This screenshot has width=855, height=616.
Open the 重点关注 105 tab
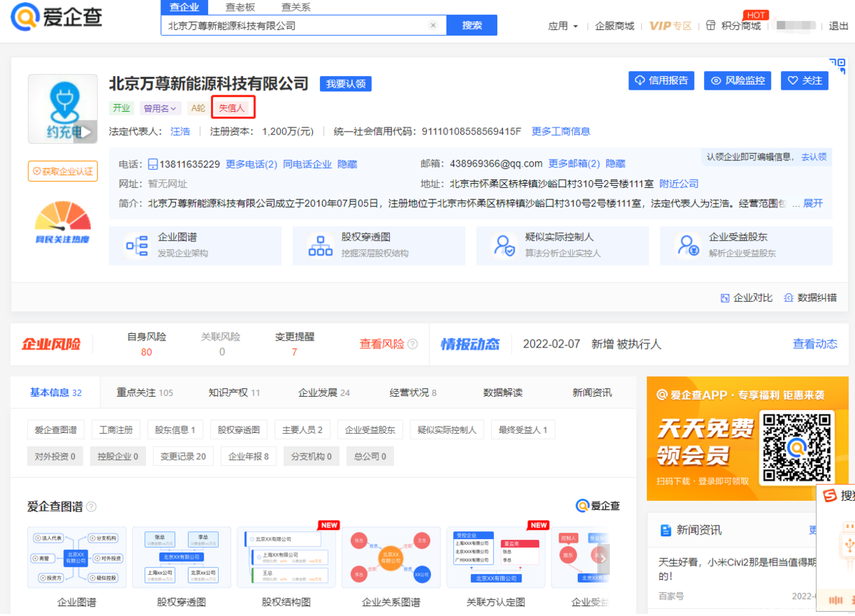coord(145,392)
